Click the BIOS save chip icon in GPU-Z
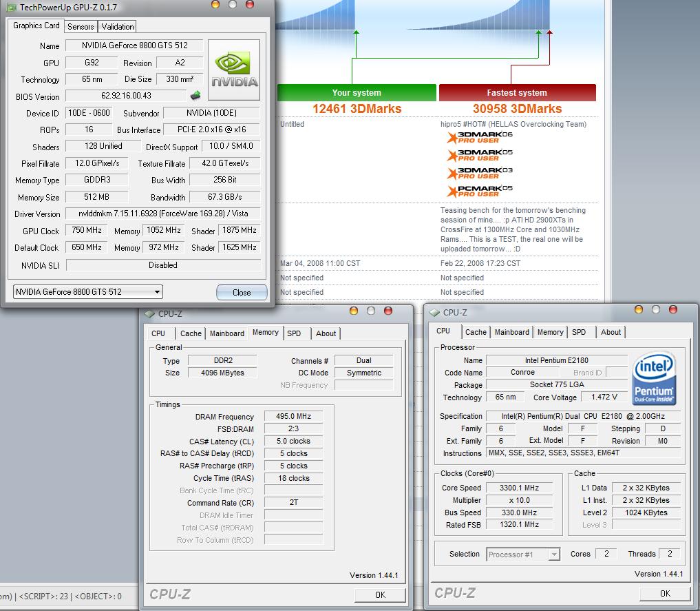The height and width of the screenshot is (611, 700). 195,96
